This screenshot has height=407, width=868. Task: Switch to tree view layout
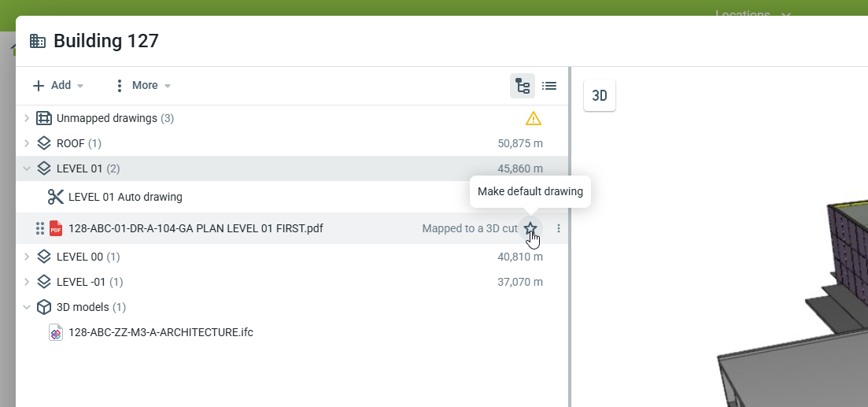[522, 86]
